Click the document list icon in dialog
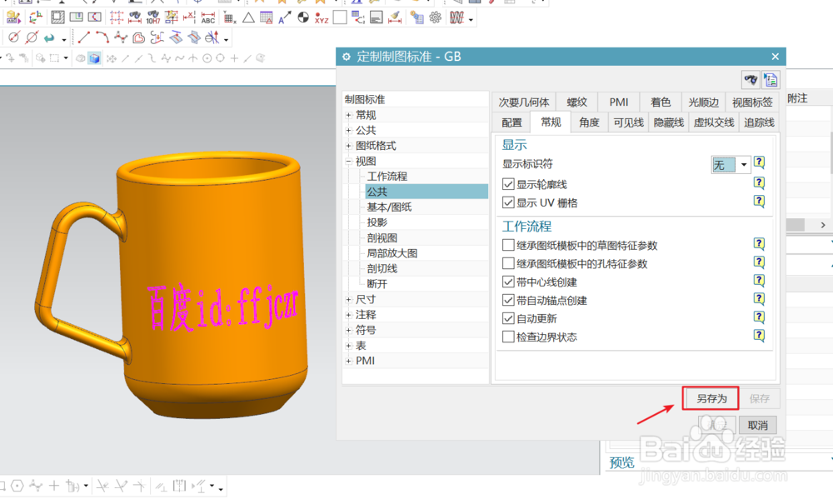The height and width of the screenshot is (504, 833). (771, 80)
